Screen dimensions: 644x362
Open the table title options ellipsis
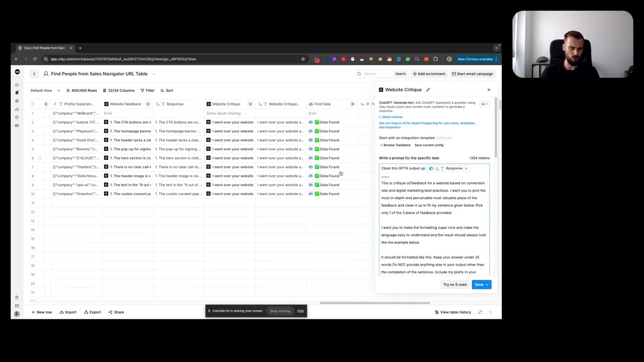point(154,74)
